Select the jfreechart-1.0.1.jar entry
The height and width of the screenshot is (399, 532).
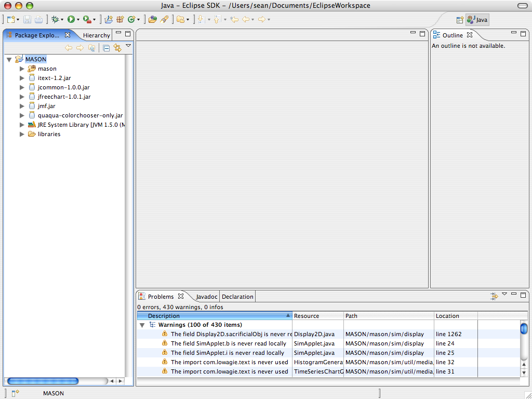64,97
